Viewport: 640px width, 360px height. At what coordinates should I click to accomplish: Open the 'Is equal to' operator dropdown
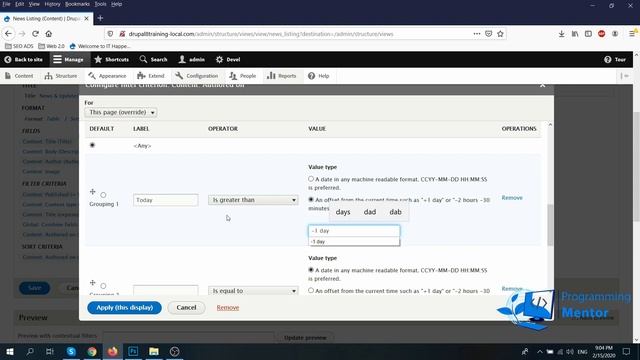(x=253, y=291)
